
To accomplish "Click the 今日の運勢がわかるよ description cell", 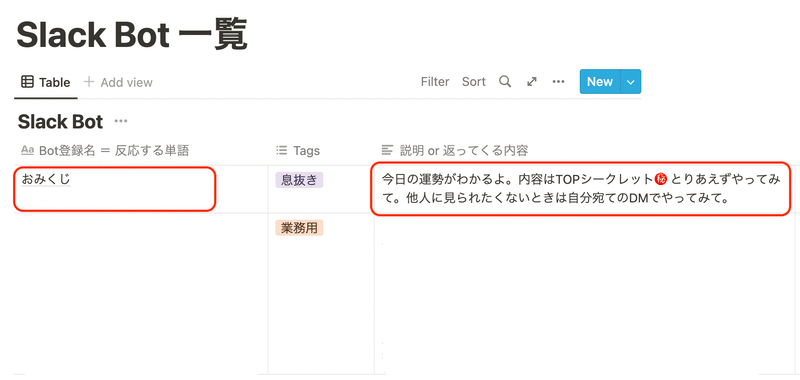I will tap(581, 189).
